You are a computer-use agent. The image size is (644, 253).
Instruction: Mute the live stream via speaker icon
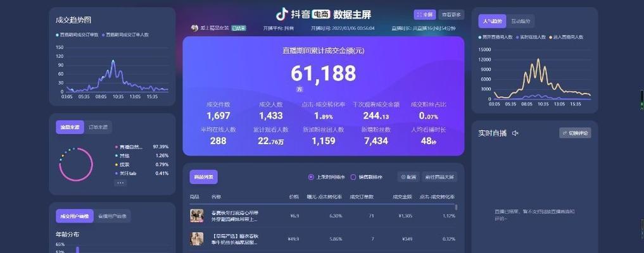515,133
